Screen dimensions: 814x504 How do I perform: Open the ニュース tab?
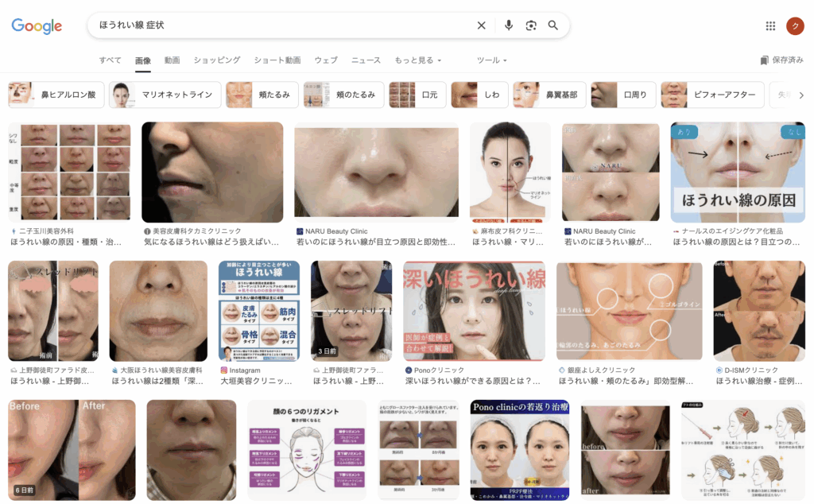click(x=366, y=60)
